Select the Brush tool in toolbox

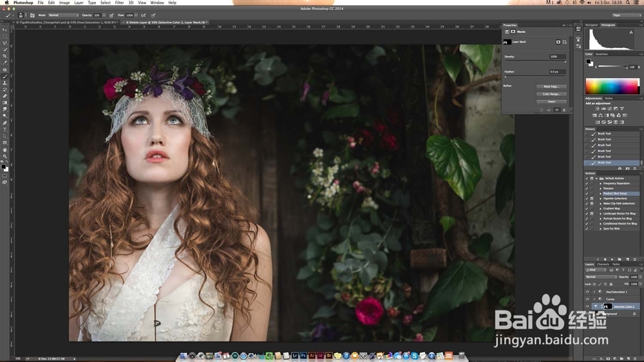pos(5,76)
